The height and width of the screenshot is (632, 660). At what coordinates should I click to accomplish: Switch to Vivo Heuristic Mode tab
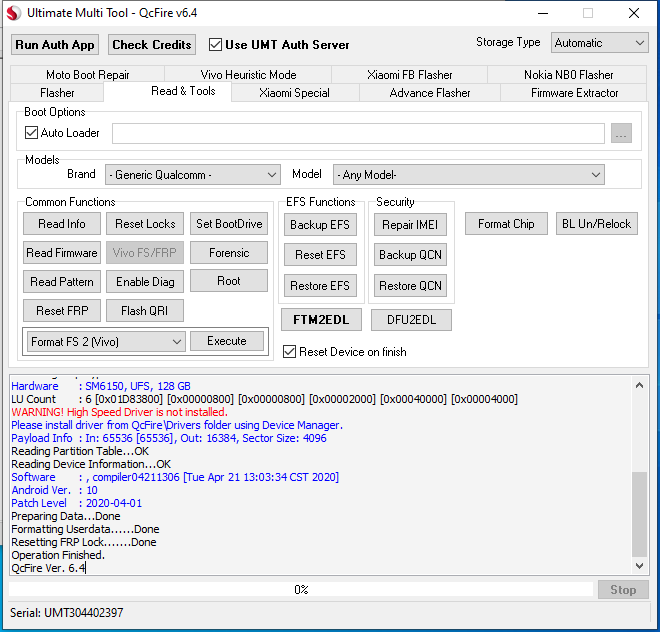click(248, 75)
